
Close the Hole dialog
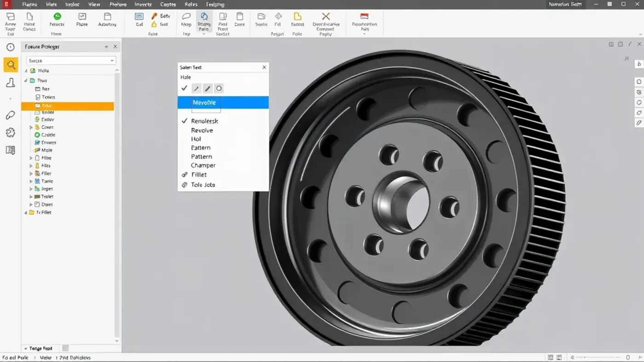(264, 67)
